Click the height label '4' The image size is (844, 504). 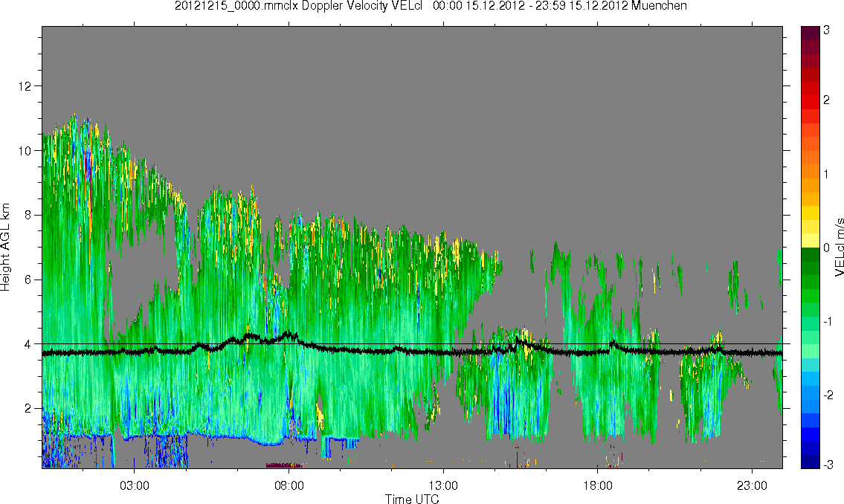pyautogui.click(x=28, y=344)
